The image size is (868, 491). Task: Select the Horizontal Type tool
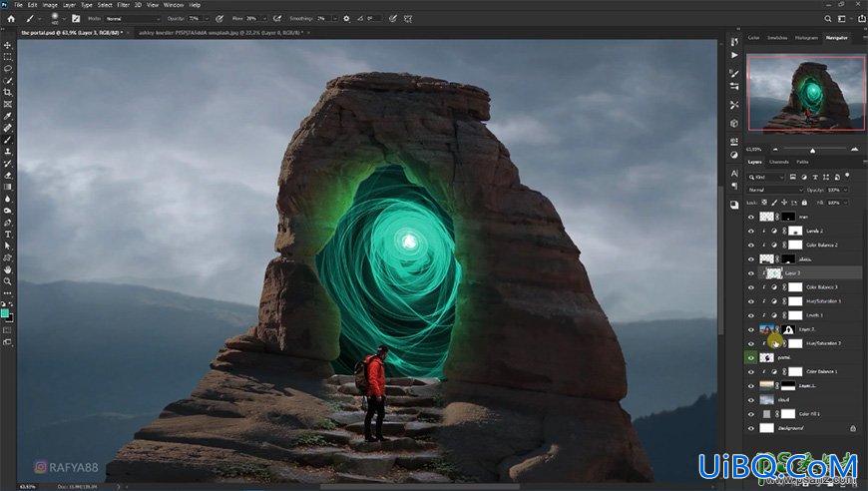tap(8, 235)
